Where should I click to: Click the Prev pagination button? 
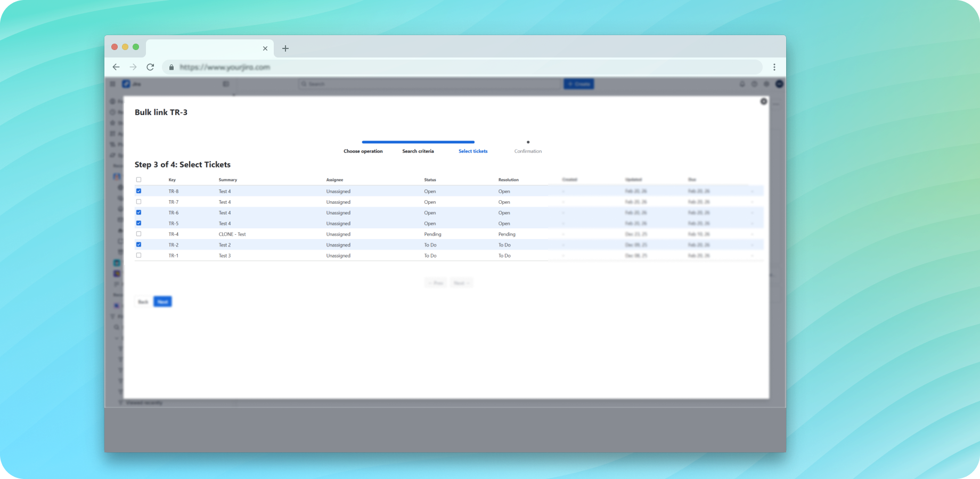(x=436, y=283)
